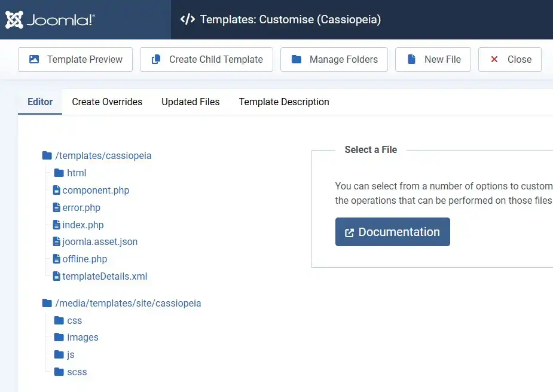
Task: Click the Template Preview button
Action: [75, 59]
